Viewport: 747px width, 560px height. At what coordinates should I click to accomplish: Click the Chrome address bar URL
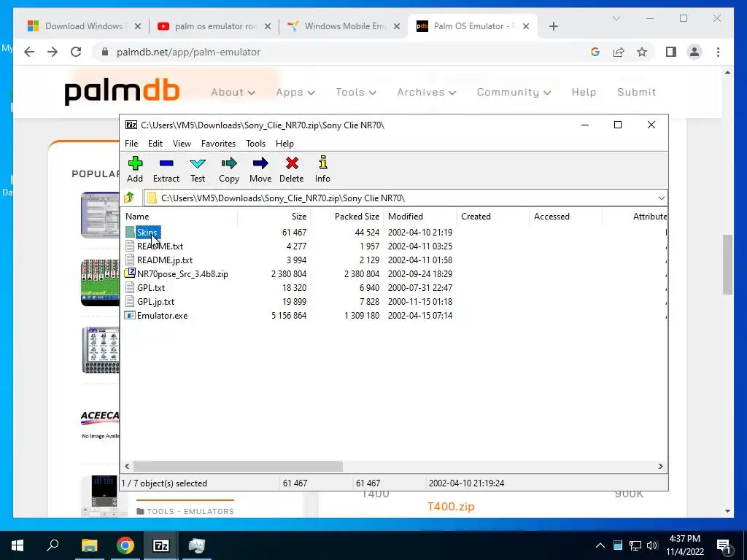(189, 52)
